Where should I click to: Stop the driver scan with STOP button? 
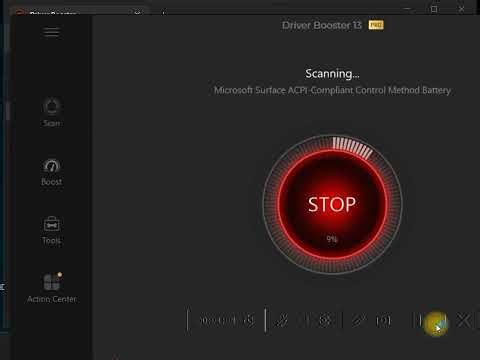click(332, 204)
